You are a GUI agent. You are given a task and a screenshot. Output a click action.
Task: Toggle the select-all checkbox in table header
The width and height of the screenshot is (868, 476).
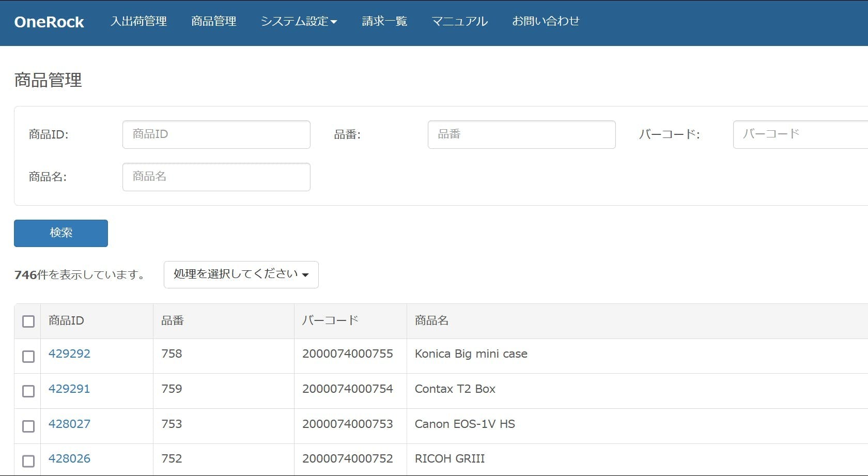point(28,321)
